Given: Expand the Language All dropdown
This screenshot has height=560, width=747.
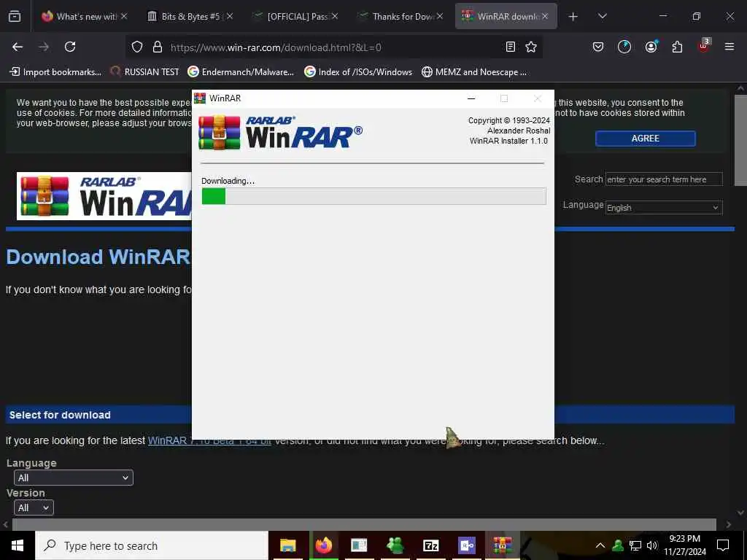Looking at the screenshot, I should [x=74, y=478].
